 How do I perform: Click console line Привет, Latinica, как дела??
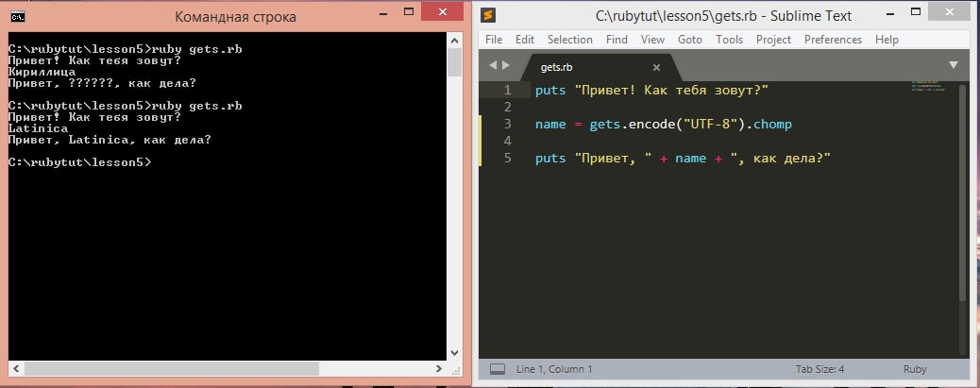[x=110, y=140]
